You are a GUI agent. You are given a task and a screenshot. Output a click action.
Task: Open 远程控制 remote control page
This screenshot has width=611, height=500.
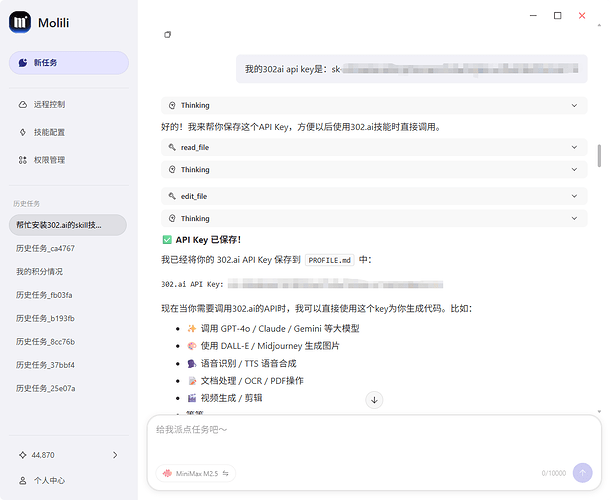click(49, 104)
